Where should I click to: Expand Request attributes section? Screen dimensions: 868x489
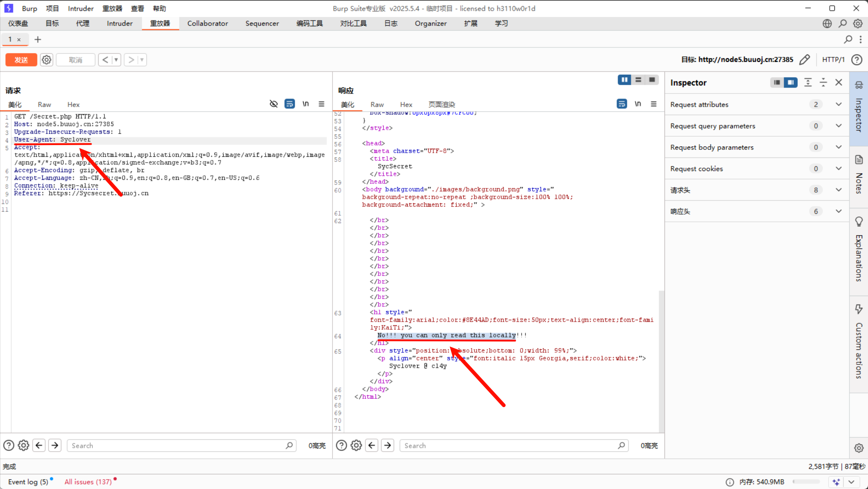coord(838,105)
